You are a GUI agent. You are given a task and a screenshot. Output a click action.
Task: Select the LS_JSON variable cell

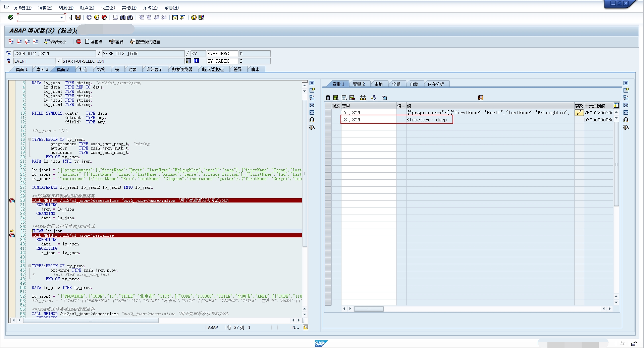click(369, 120)
